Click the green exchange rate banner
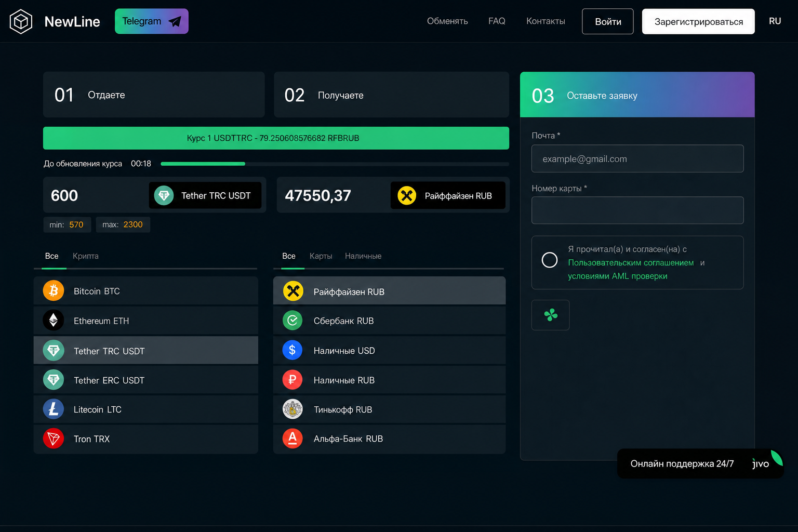 pyautogui.click(x=276, y=138)
